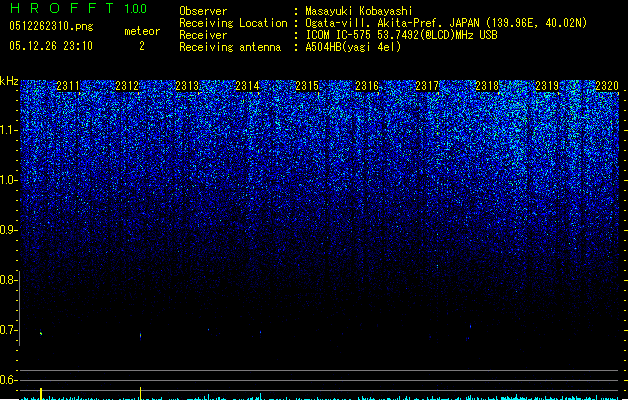Click the 0.7 frequency axis label

pyautogui.click(x=9, y=330)
